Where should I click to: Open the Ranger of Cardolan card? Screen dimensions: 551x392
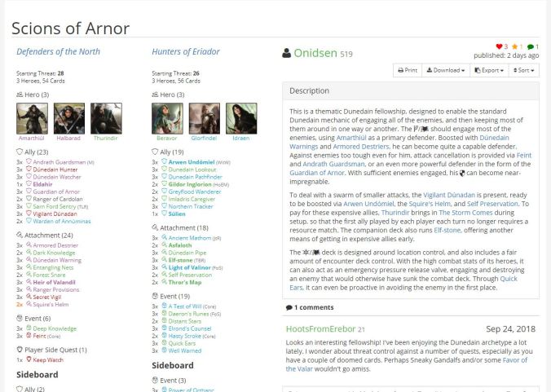(58, 199)
